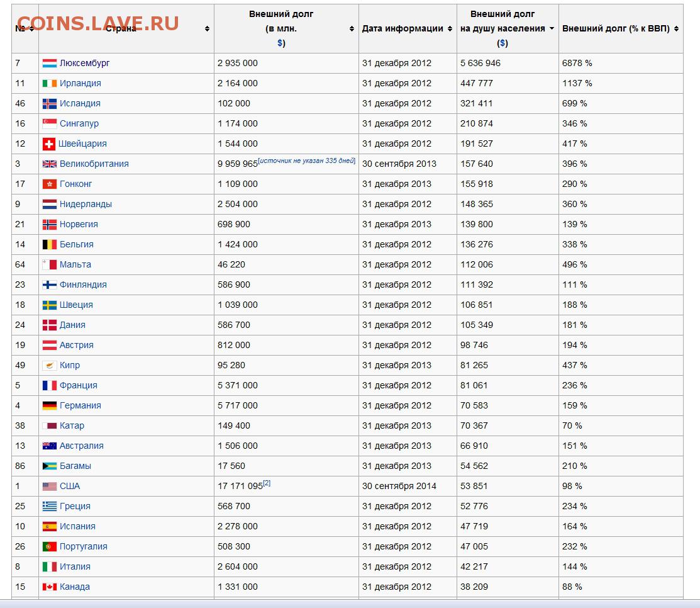Click the 'источник не указан 335 дней' note

(307, 160)
